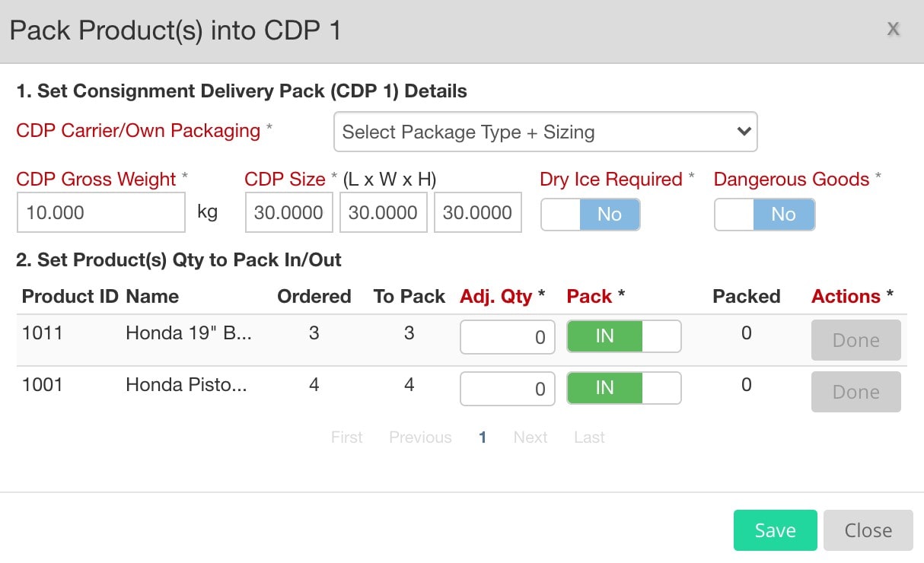Open the Select Package Type + Sizing dropdown
Viewport: 924px width, 563px height.
(x=545, y=132)
